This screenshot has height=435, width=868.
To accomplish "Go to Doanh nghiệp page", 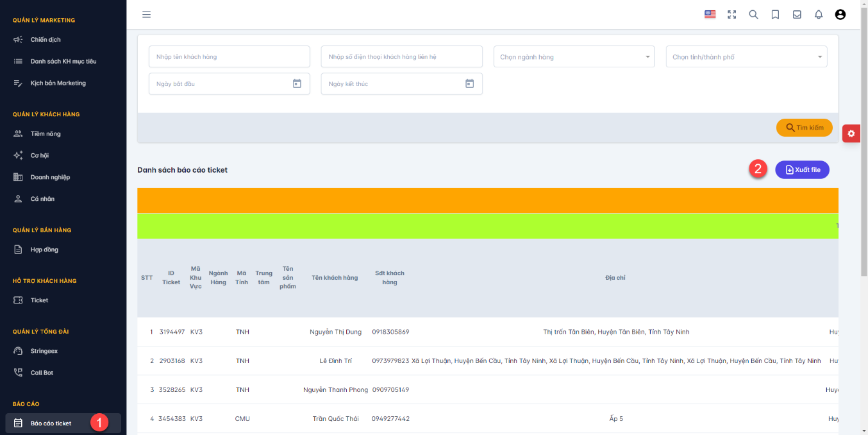I will tap(50, 178).
